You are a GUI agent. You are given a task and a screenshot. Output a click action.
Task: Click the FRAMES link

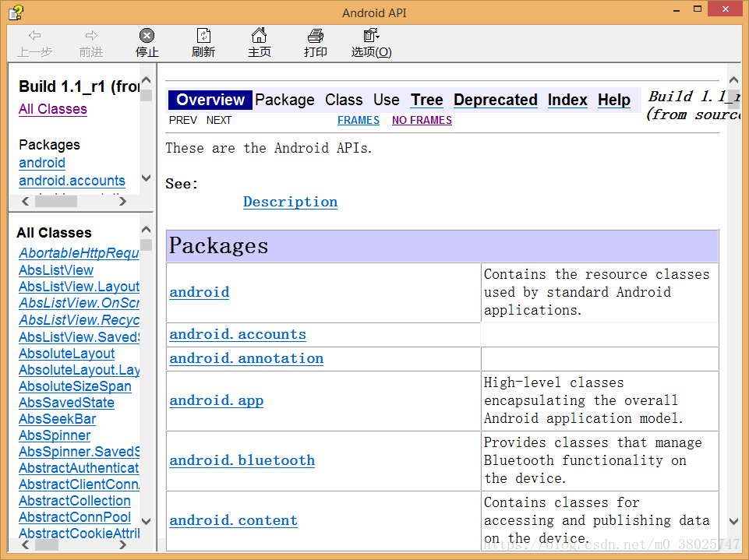pyautogui.click(x=359, y=120)
